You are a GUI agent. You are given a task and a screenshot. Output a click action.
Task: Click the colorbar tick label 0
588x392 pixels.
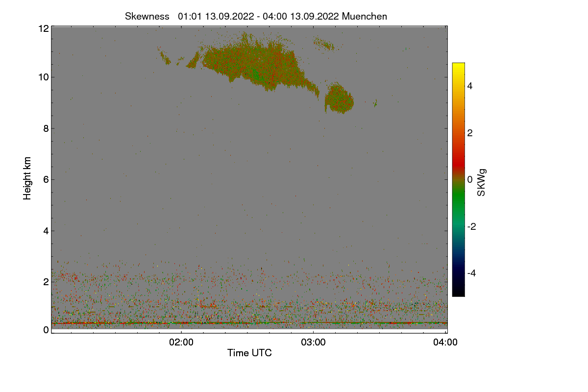pos(470,180)
